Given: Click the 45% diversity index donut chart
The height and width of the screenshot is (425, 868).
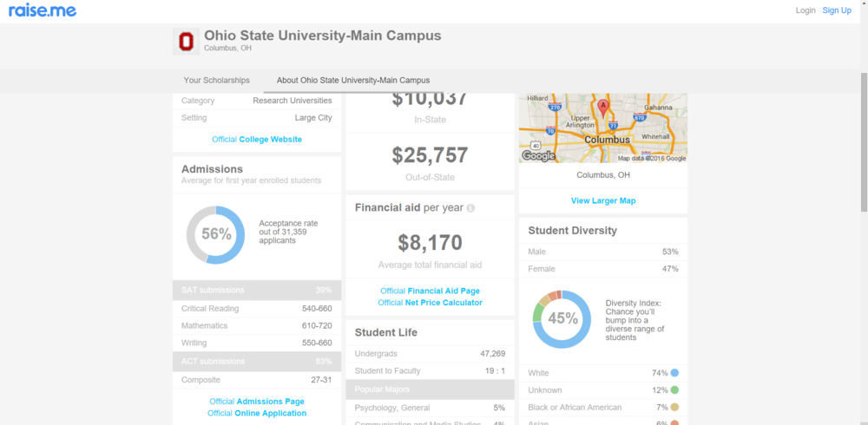Looking at the screenshot, I should (562, 319).
